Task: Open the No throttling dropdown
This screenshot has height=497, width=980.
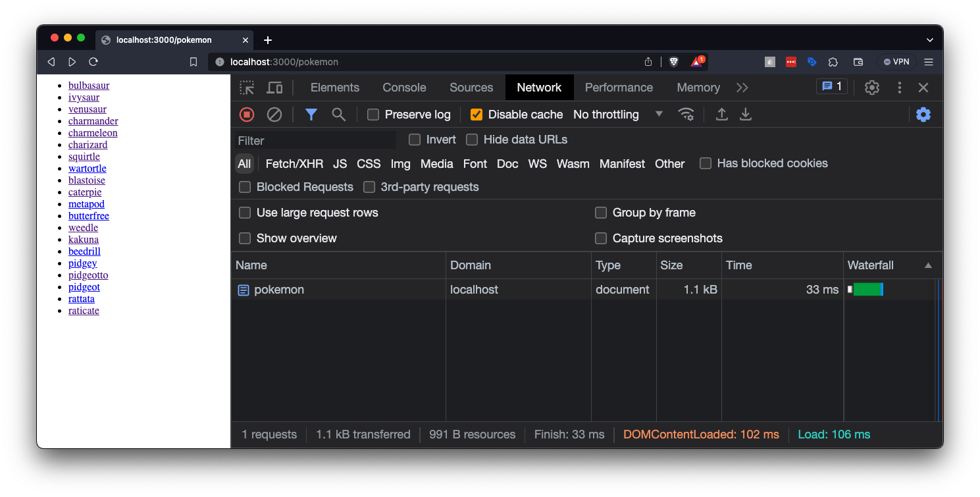Action: 617,115
